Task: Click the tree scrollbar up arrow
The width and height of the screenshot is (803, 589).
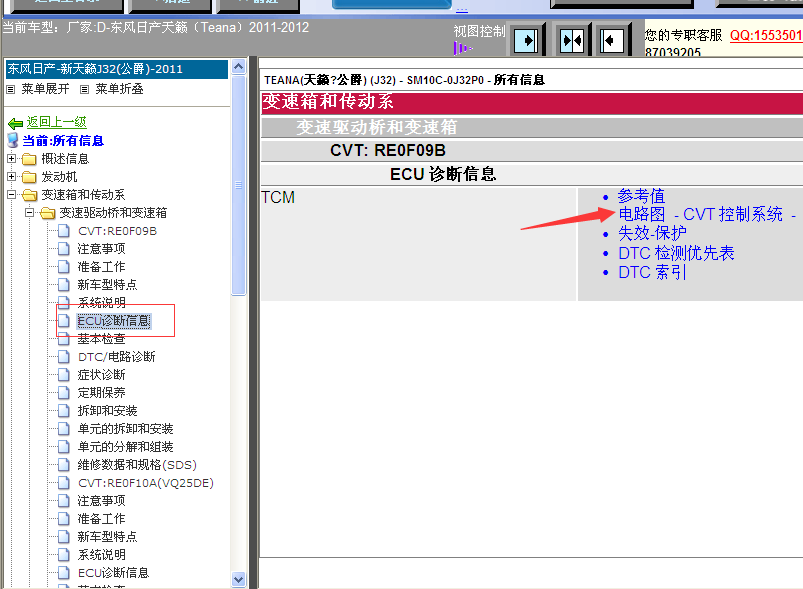Action: click(238, 67)
